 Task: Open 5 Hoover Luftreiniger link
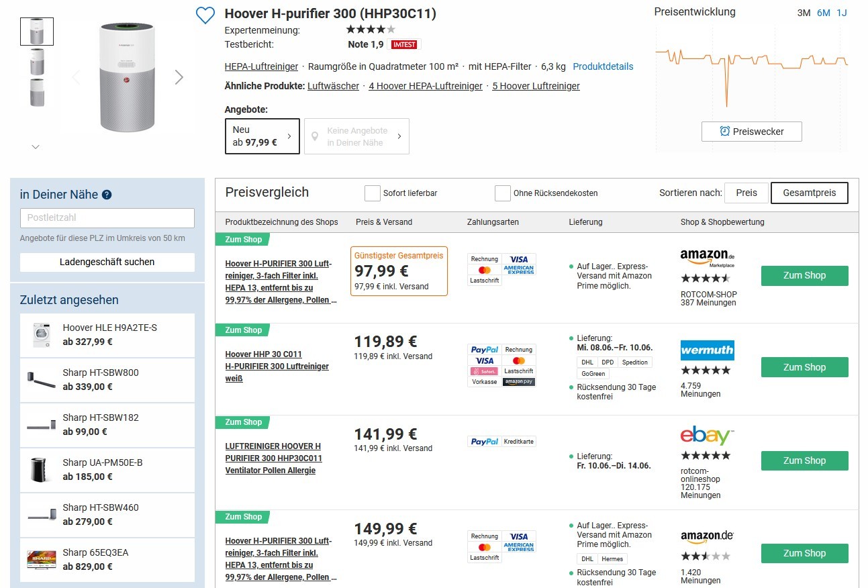click(536, 86)
